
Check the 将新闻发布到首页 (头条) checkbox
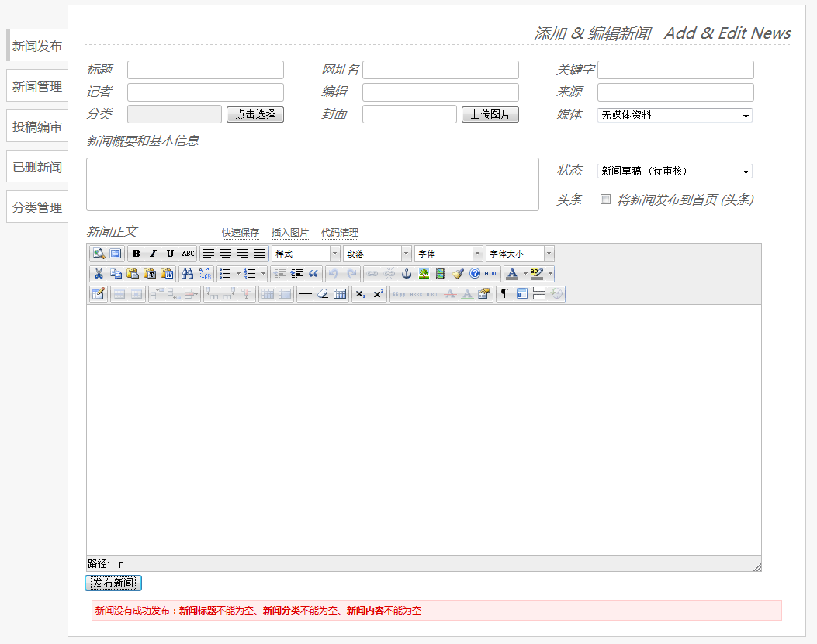606,199
